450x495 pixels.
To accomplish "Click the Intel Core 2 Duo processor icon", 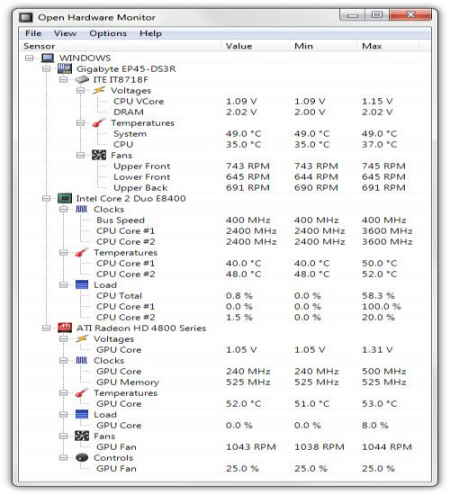I will (65, 198).
